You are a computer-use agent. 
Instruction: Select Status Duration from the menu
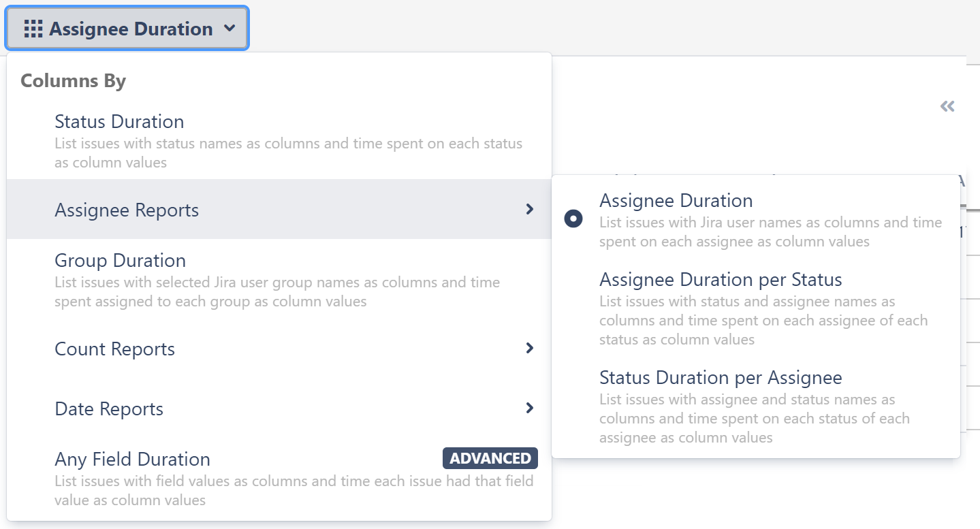pyautogui.click(x=119, y=121)
